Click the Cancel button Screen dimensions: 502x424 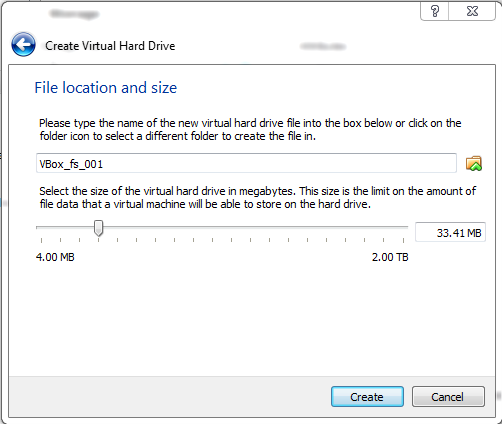[x=448, y=397]
